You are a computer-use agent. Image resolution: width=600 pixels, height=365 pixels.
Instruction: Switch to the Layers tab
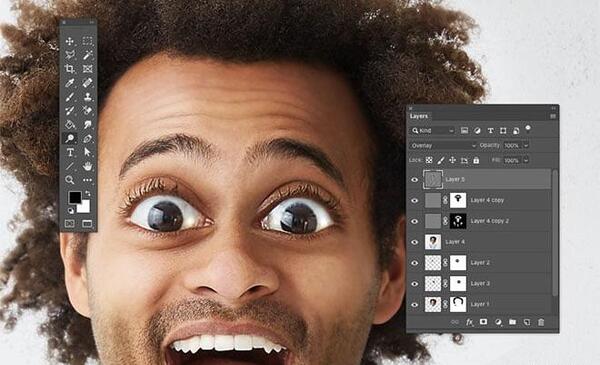[x=419, y=116]
